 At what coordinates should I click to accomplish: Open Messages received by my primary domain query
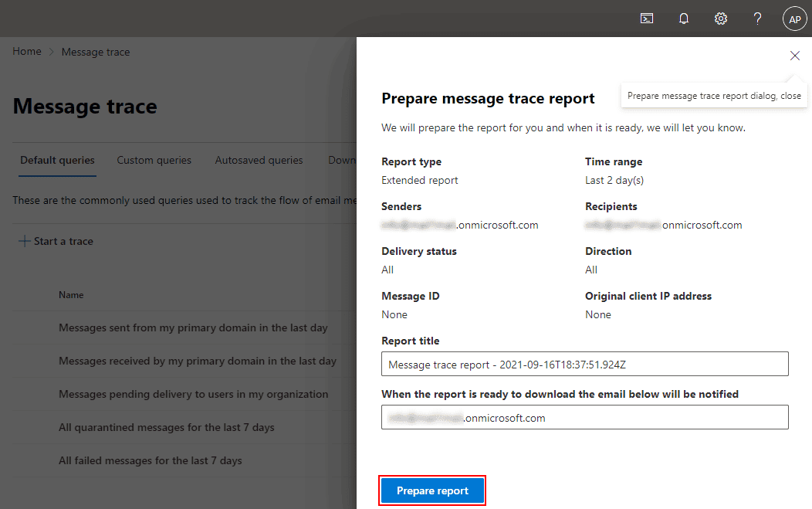[198, 361]
